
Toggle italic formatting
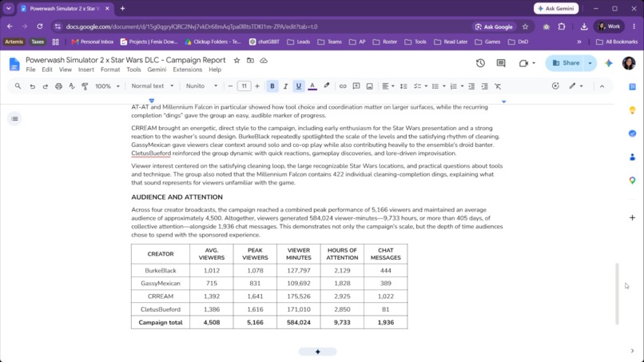[285, 86]
